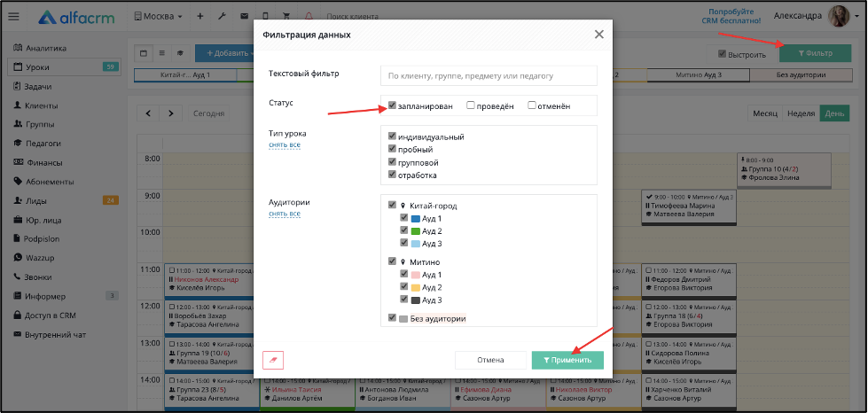The width and height of the screenshot is (868, 413).
Task: Open the envelope mail icon
Action: tap(244, 17)
